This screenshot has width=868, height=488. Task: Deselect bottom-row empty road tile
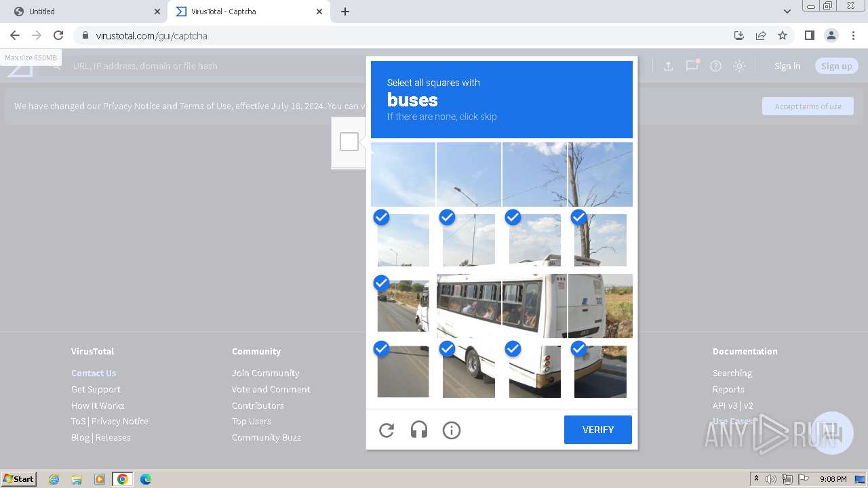403,371
